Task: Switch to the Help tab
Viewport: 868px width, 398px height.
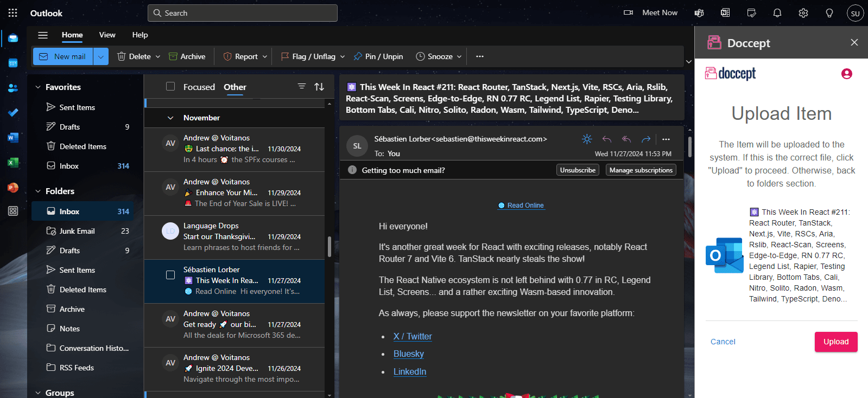Action: tap(140, 35)
